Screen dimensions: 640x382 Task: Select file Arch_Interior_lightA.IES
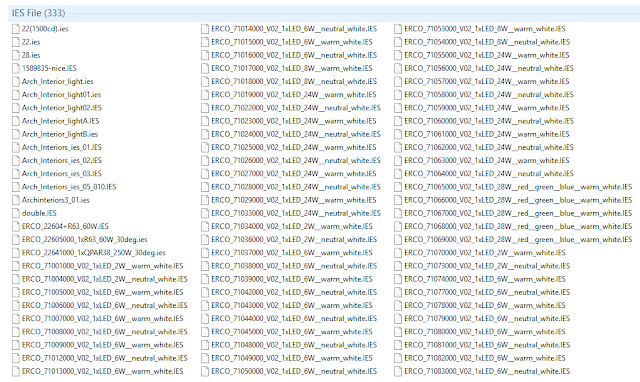tap(60, 121)
